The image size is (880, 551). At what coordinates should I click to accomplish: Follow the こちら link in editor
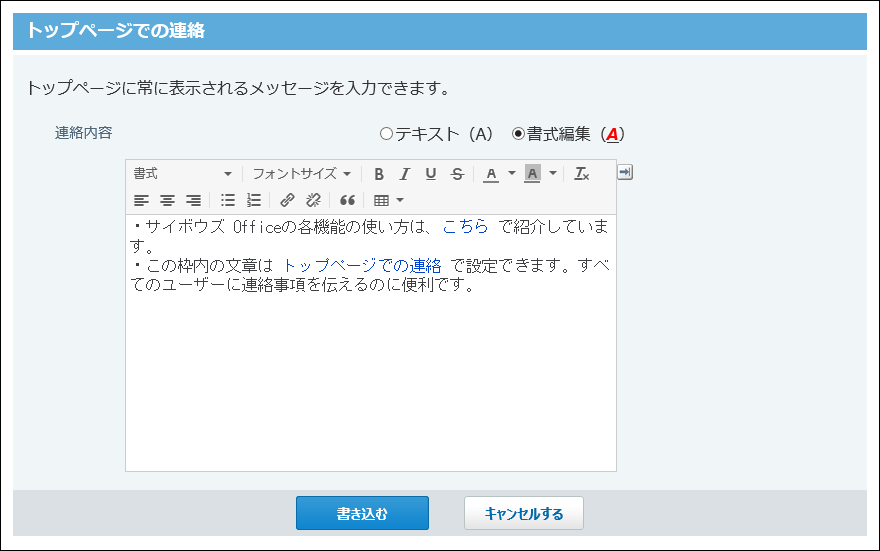[x=465, y=227]
